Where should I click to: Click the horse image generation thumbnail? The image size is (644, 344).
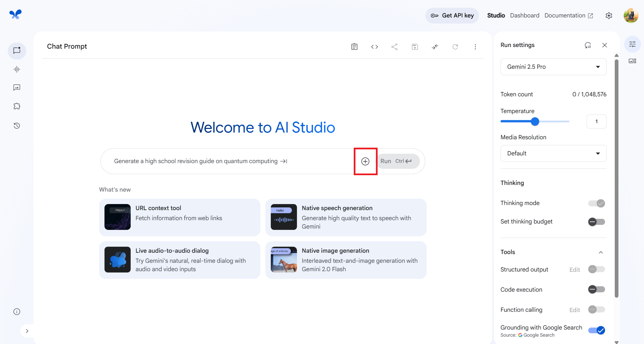coord(284,260)
